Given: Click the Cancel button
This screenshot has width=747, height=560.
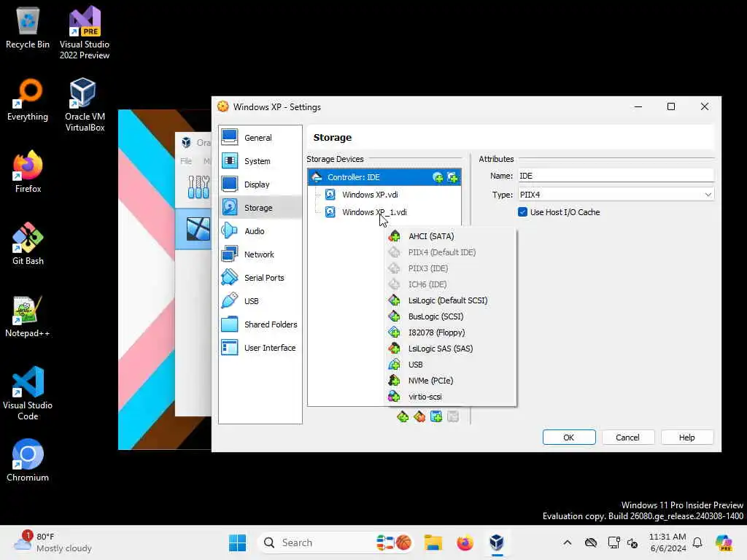Looking at the screenshot, I should tap(627, 437).
